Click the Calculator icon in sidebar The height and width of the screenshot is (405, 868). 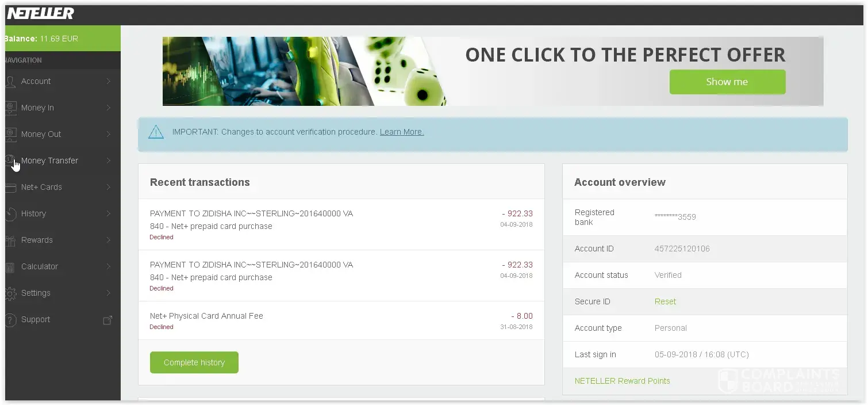pos(10,266)
